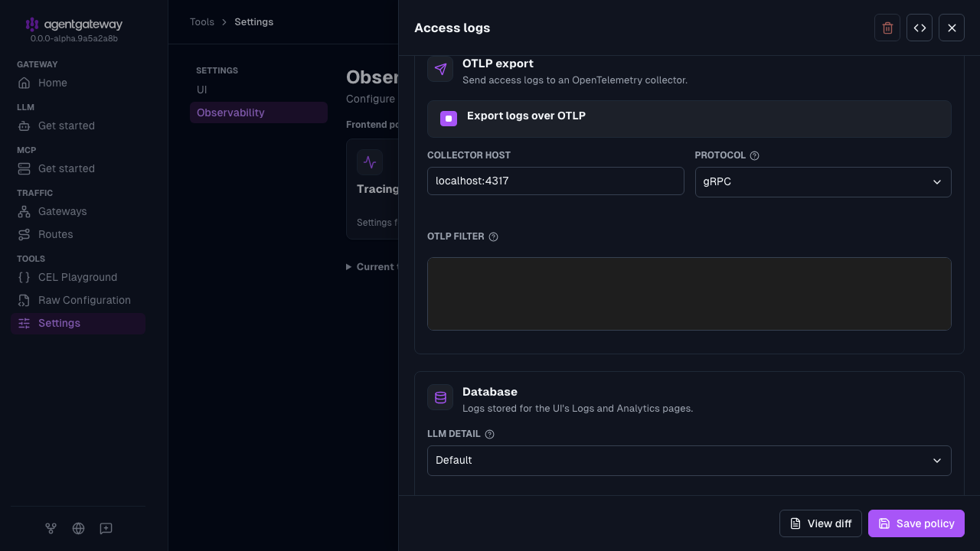
Task: Click LLM Detail help question icon
Action: 490,434
